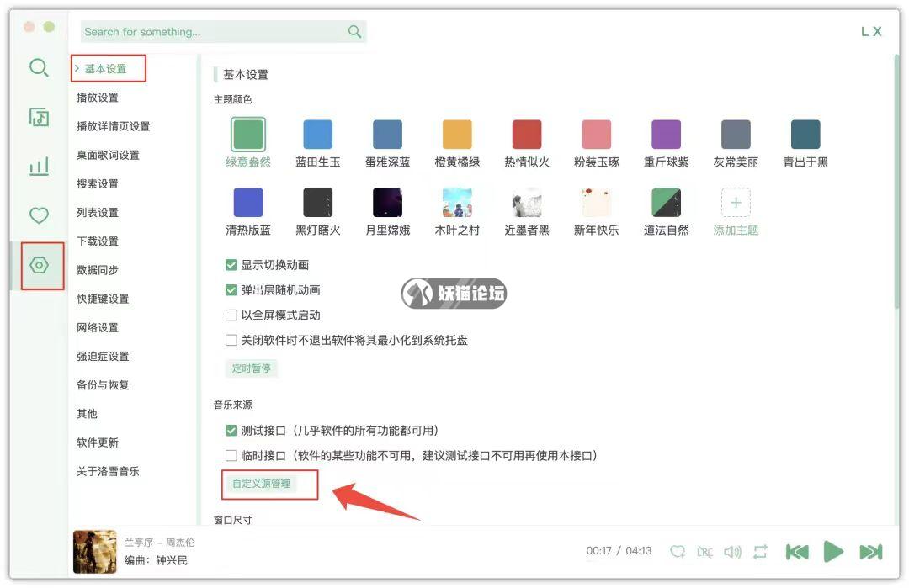Open the settings hexagon sidebar icon

click(39, 265)
